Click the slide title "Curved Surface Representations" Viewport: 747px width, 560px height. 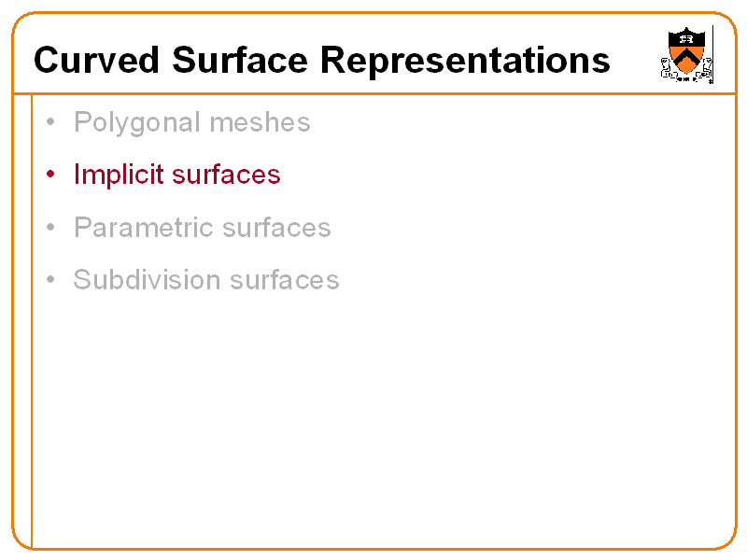coord(321,61)
